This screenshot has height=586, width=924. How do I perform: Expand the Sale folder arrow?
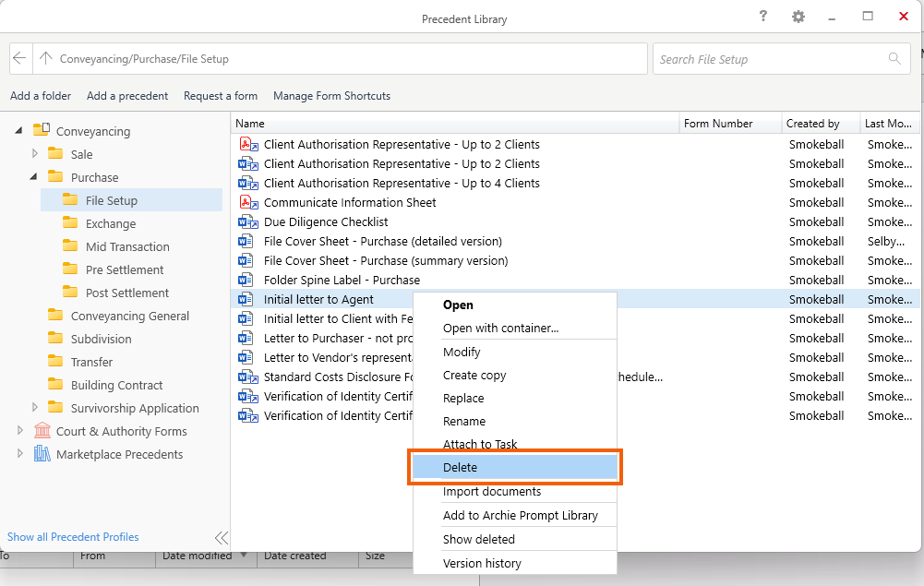(35, 154)
